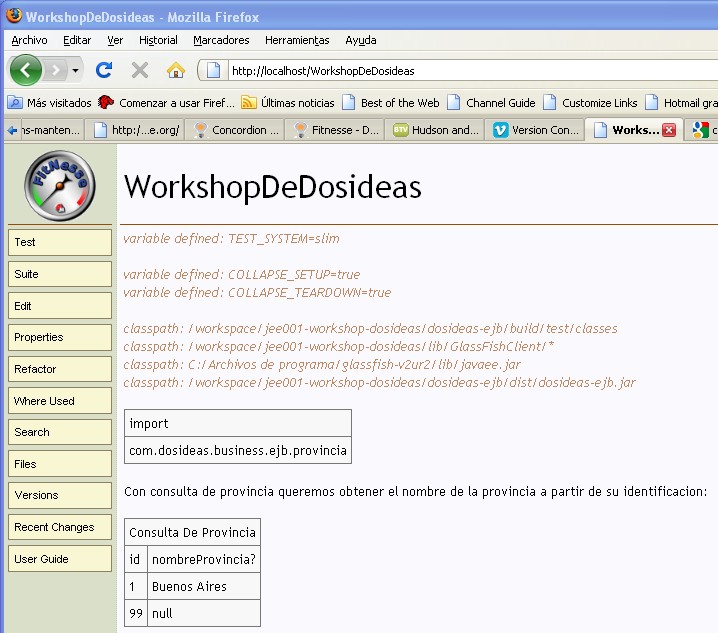Open the Channel Guide bookmark

pyautogui.click(x=491, y=103)
